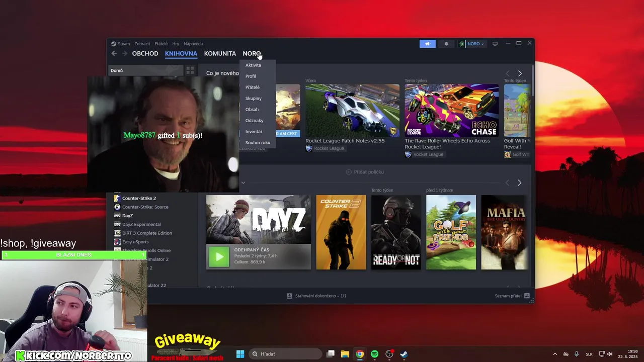The width and height of the screenshot is (644, 362).
Task: Open the Hry menu
Action: coord(176,44)
